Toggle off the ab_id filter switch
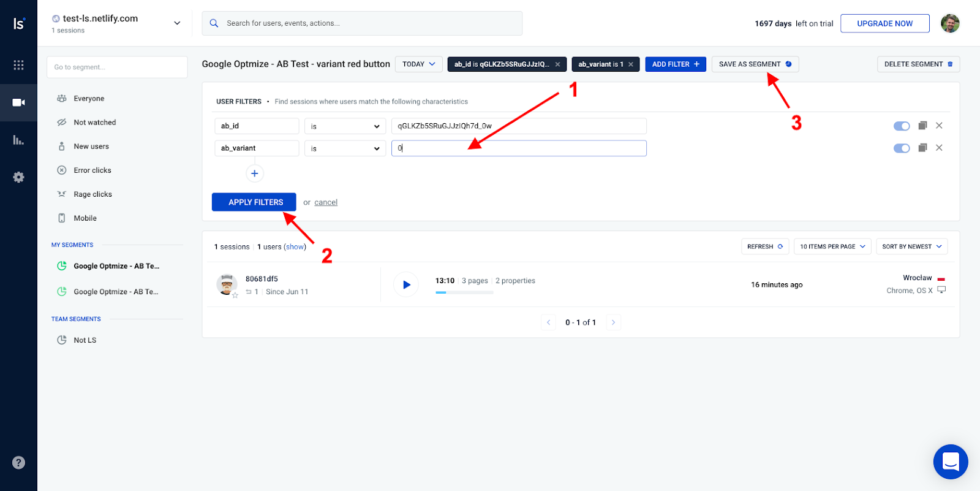The image size is (980, 491). coord(902,126)
